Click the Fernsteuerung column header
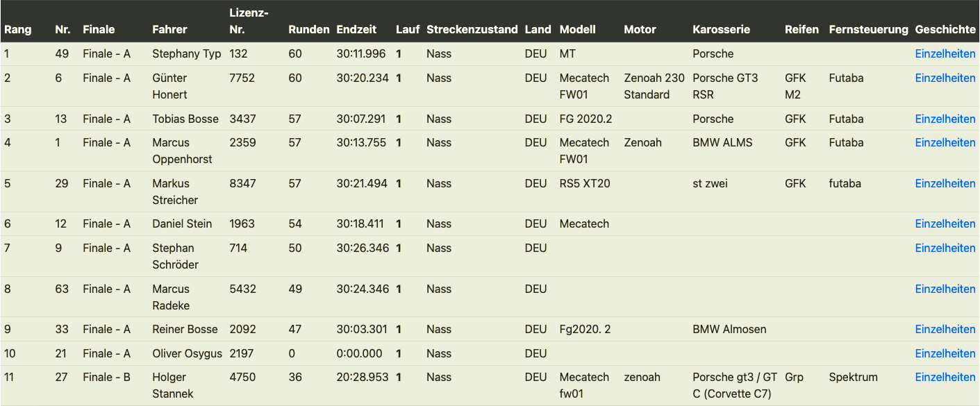The height and width of the screenshot is (406, 980). click(x=868, y=29)
